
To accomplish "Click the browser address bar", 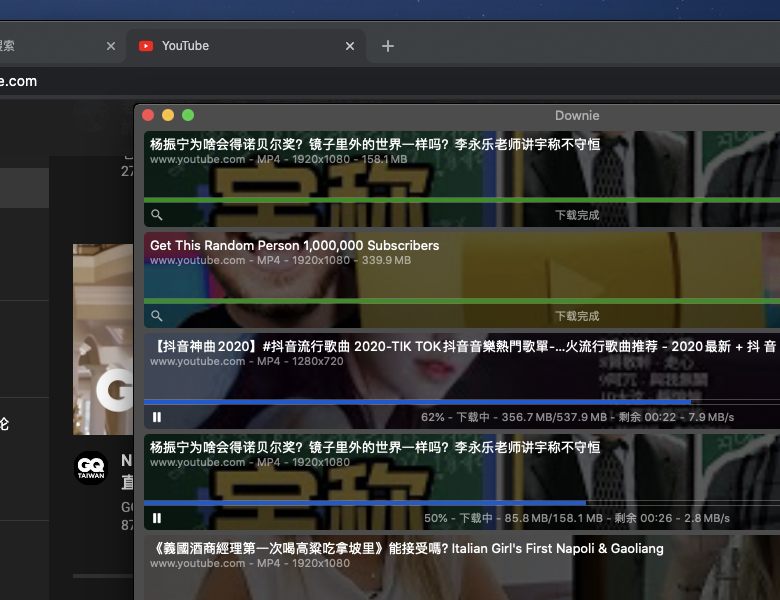I will coord(390,81).
